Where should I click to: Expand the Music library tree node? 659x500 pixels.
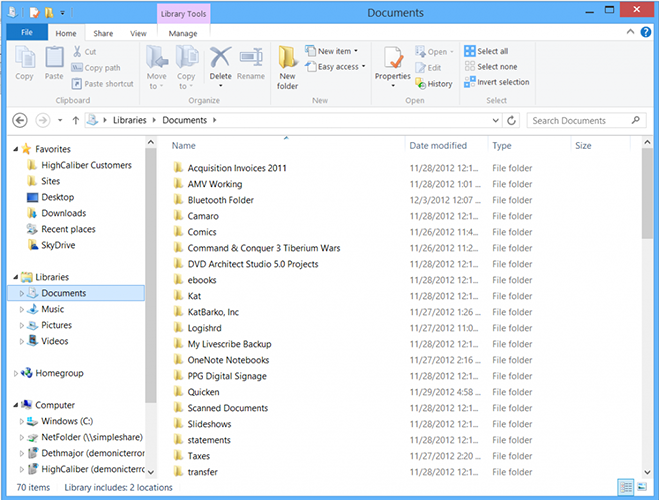[21, 310]
